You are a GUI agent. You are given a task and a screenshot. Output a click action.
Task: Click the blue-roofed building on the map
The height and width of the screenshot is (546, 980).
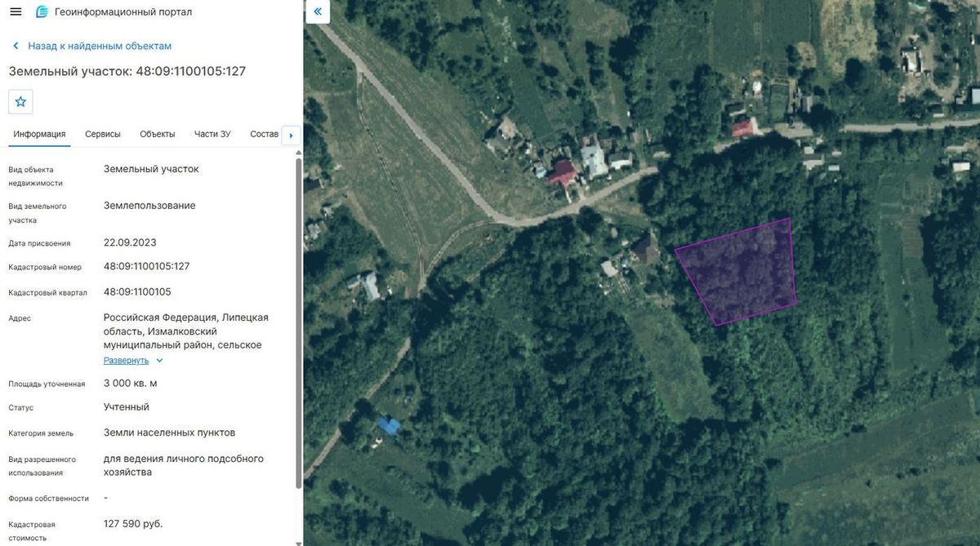tap(389, 424)
